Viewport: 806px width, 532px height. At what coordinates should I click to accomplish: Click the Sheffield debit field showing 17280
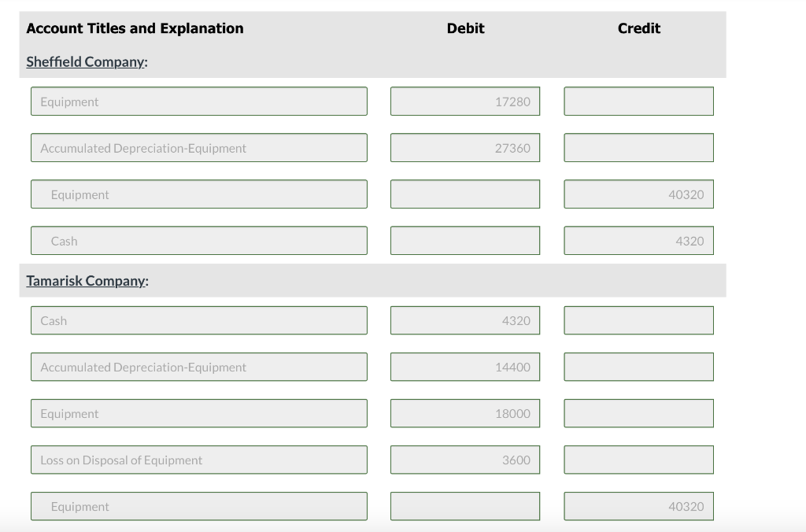point(465,102)
